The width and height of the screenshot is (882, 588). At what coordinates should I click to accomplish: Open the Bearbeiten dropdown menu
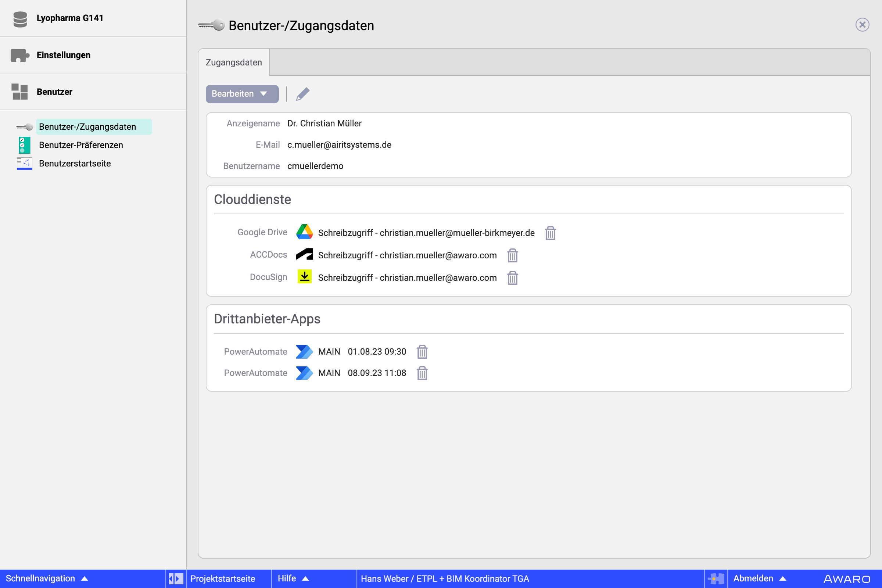(242, 94)
